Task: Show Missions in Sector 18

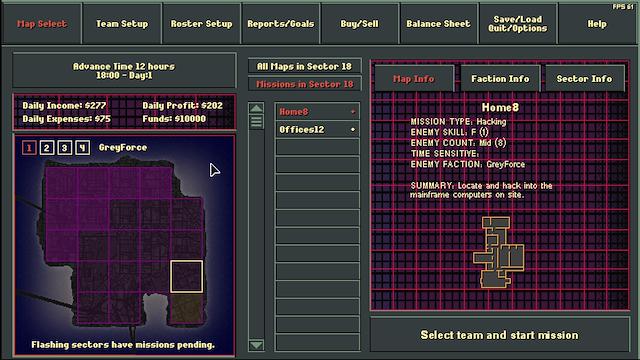Action: pyautogui.click(x=304, y=84)
